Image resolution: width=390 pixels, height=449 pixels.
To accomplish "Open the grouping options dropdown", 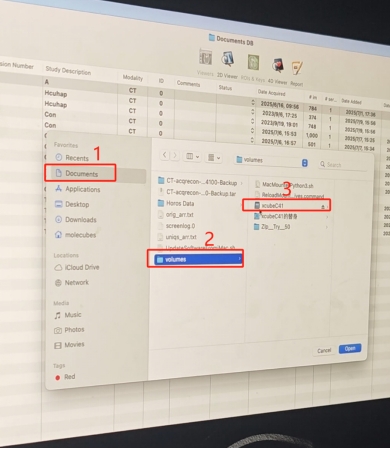I will pos(214,157).
